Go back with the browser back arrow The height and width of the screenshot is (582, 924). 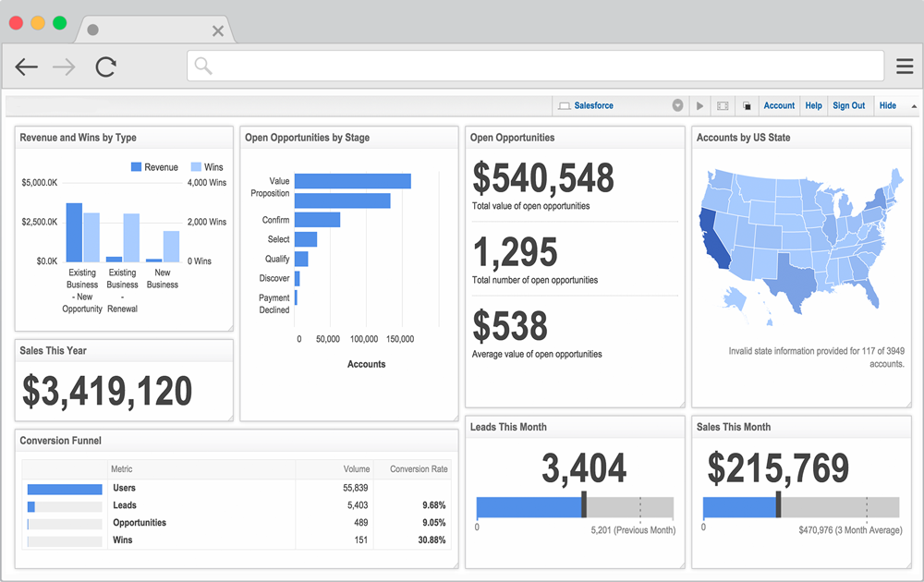coord(27,67)
